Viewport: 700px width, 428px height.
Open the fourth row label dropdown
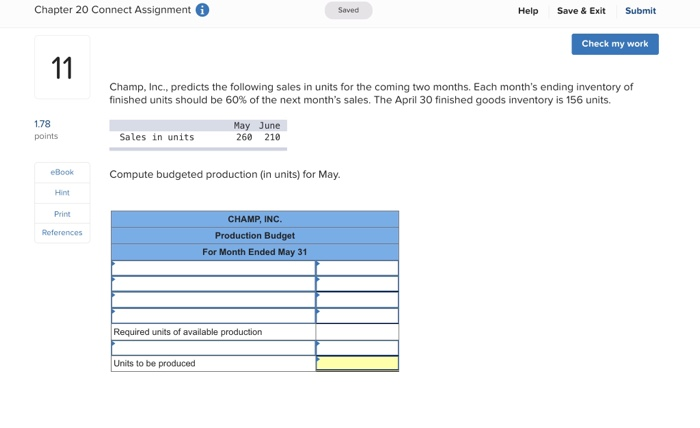click(x=213, y=316)
